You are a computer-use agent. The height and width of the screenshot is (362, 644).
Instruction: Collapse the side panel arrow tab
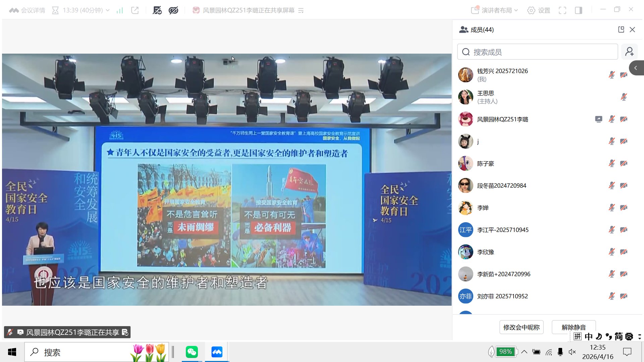pyautogui.click(x=636, y=68)
